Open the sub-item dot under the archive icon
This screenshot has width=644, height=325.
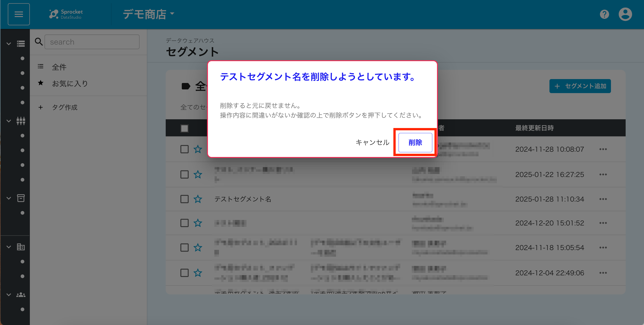[22, 213]
